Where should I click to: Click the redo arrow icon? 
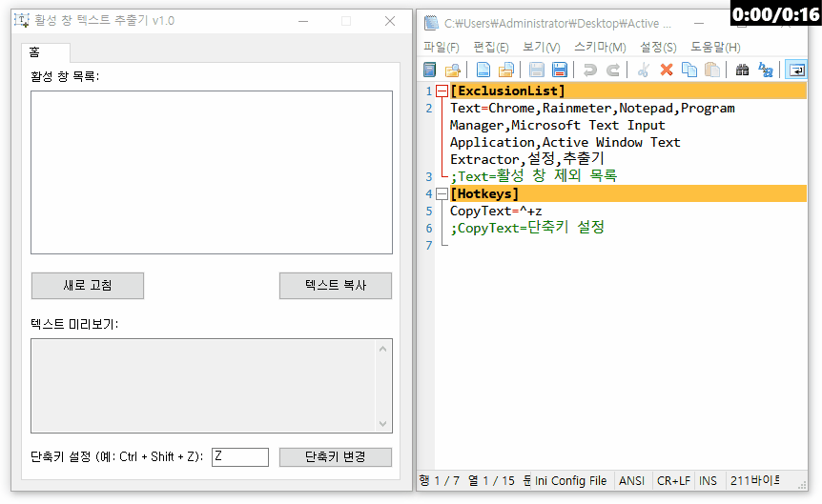[x=613, y=70]
